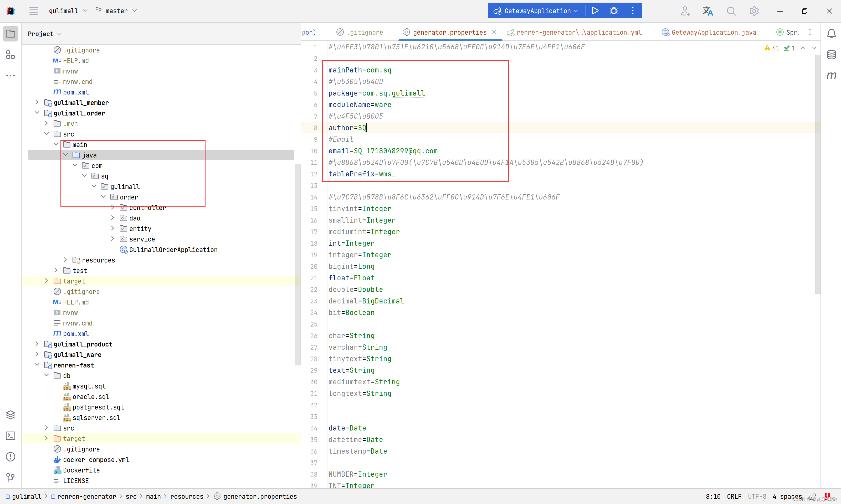Expand the controller package under order
Image resolution: width=841 pixels, height=504 pixels.
coord(112,208)
